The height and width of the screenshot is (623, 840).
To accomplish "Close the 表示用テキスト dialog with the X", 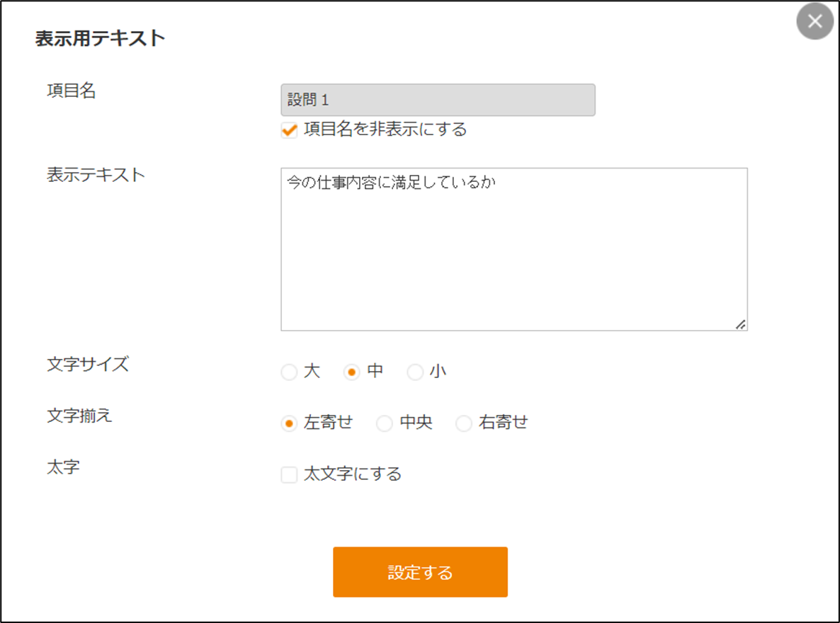I will pos(815,21).
